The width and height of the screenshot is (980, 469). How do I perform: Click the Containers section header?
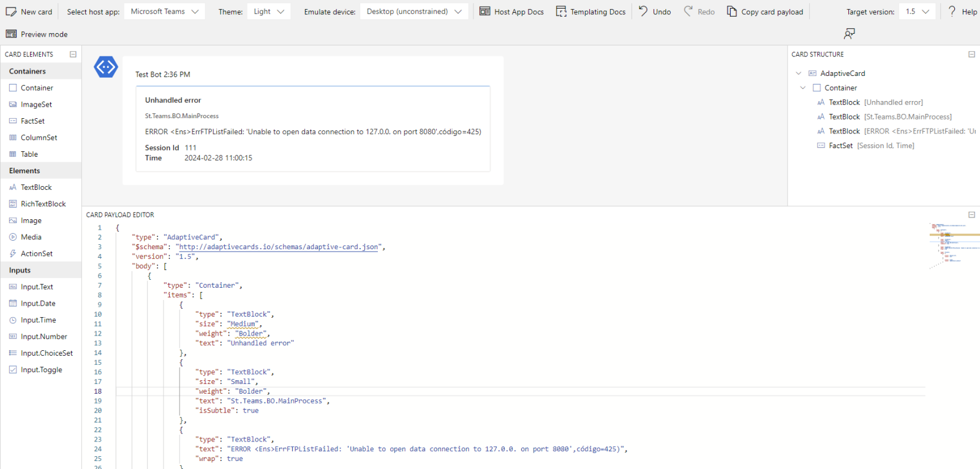coord(41,72)
